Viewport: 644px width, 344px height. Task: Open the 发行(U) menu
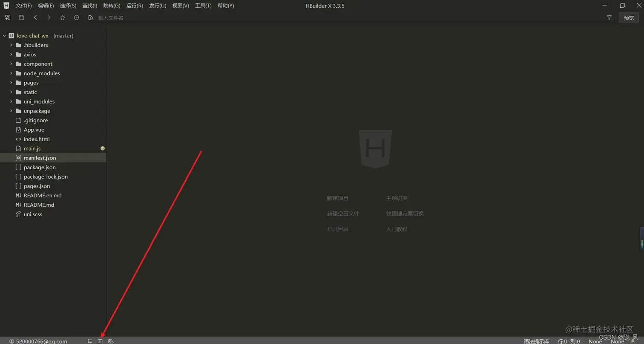coord(158,6)
